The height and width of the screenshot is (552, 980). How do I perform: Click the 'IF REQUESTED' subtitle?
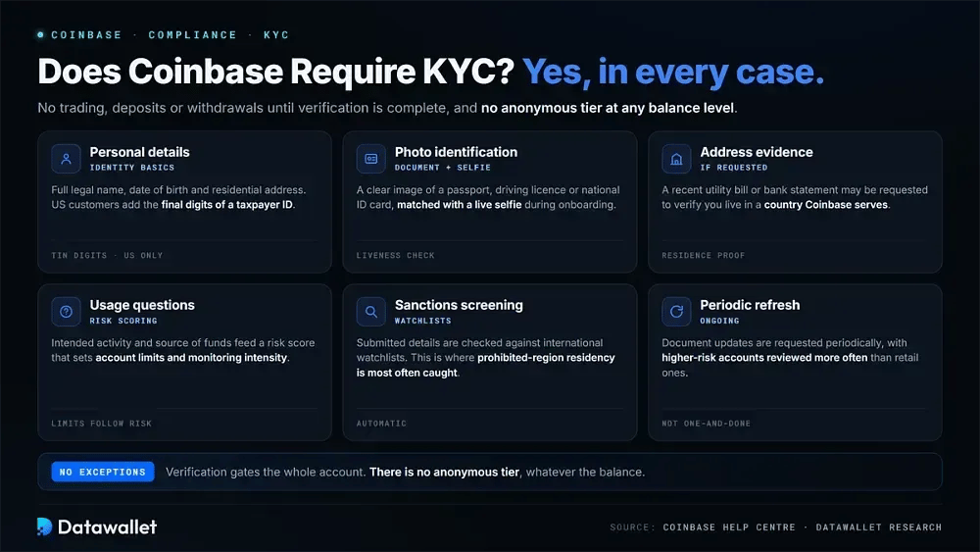pyautogui.click(x=734, y=168)
